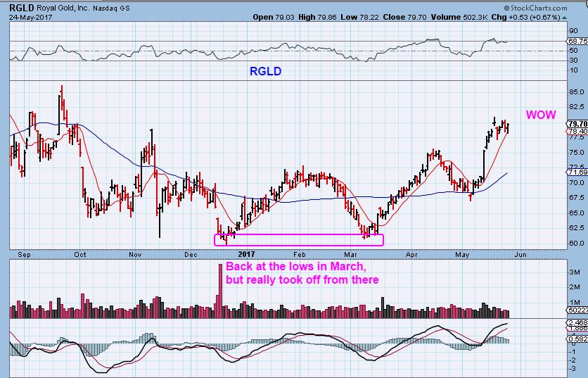The height and width of the screenshot is (378, 588).
Task: Click the 'Mar' month label on time axis
Action: 351,255
